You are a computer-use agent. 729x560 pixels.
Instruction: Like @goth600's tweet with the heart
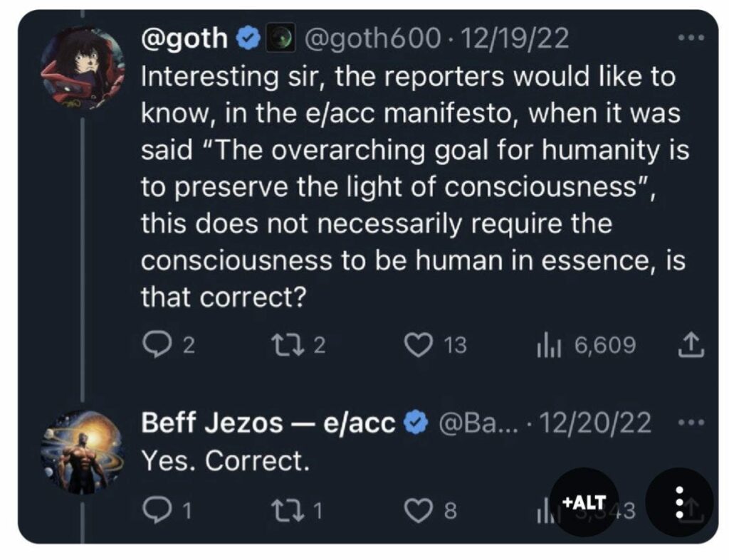coord(419,344)
